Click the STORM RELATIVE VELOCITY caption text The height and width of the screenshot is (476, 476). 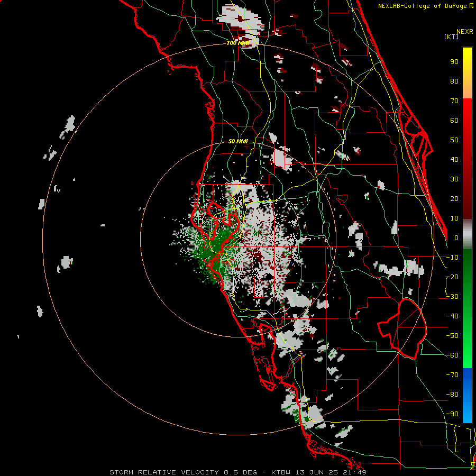(x=164, y=472)
